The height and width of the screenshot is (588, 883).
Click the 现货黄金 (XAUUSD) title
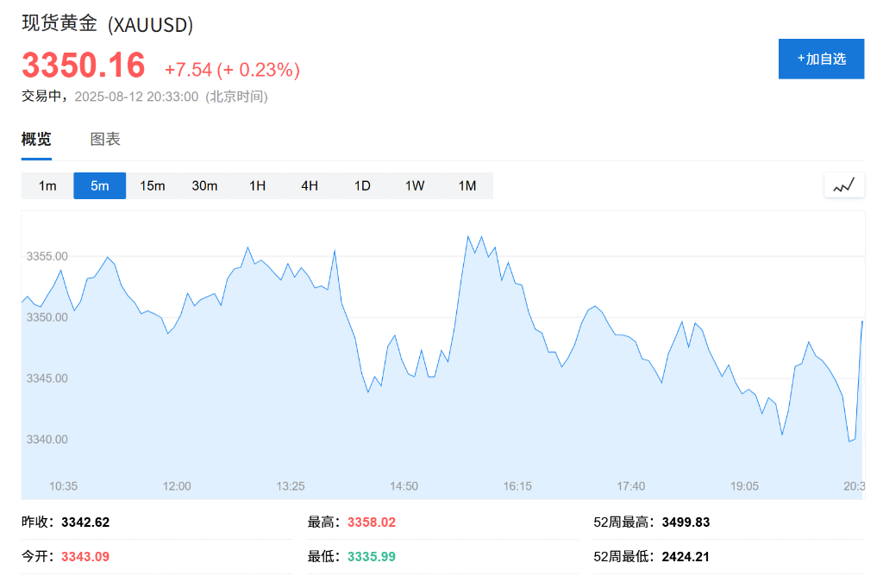107,24
